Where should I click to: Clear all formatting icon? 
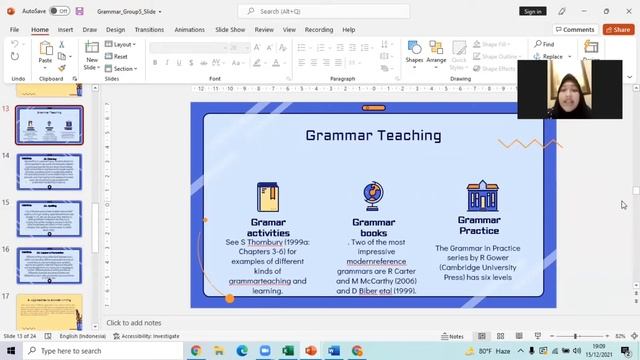pyautogui.click(x=282, y=48)
